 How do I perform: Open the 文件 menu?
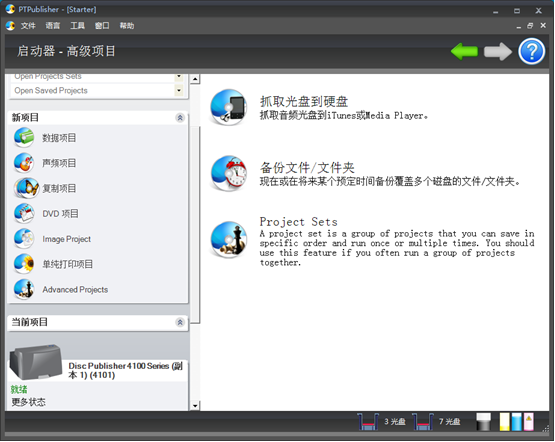28,26
